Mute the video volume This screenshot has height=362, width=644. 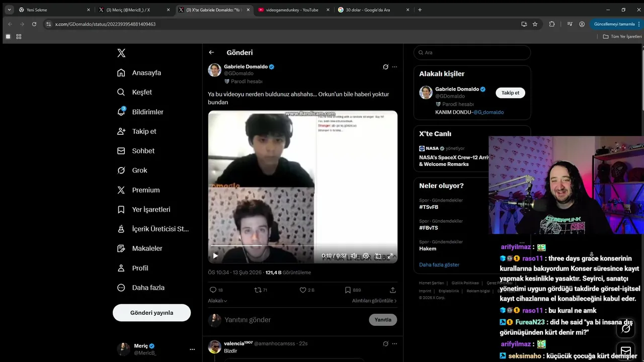point(354,256)
